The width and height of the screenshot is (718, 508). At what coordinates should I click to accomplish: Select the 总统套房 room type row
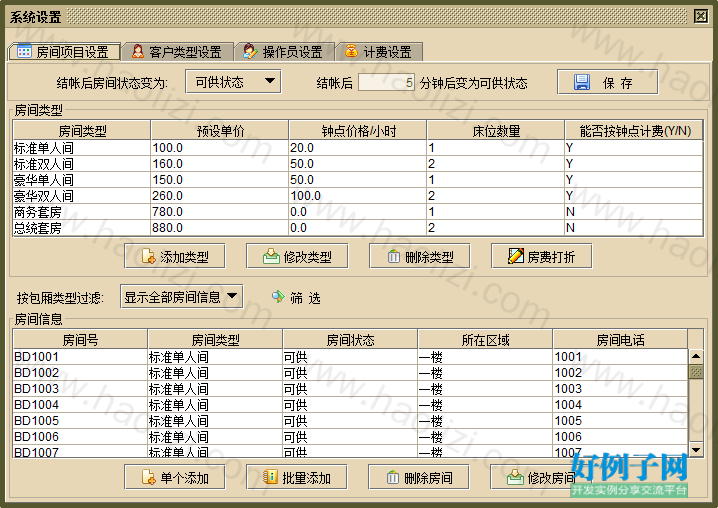[358, 228]
